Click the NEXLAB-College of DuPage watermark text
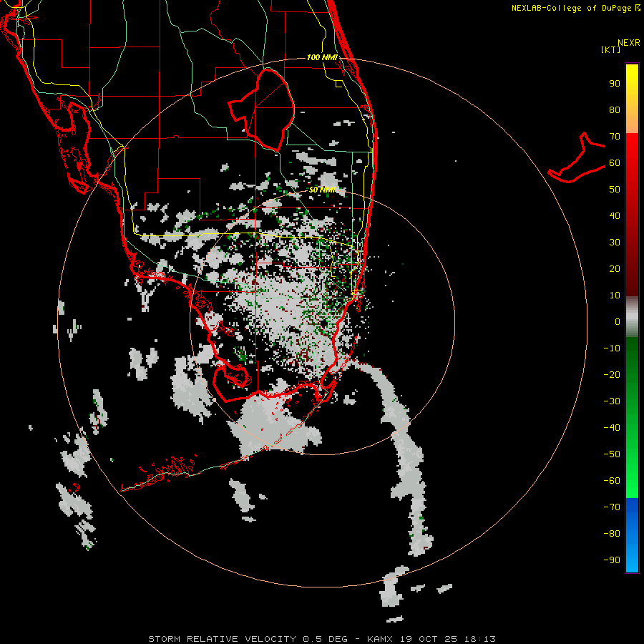The image size is (644, 644). 576,8
